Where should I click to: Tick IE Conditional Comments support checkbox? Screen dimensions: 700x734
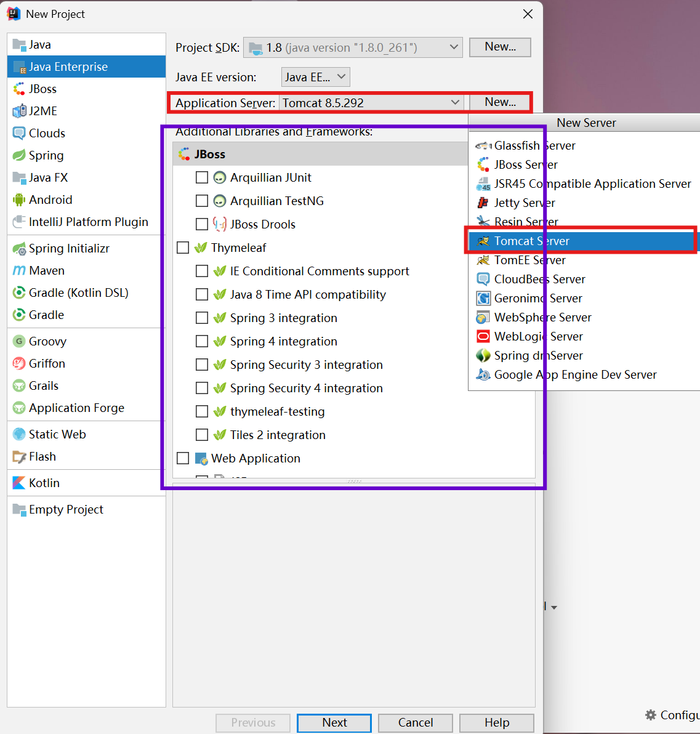(x=202, y=271)
